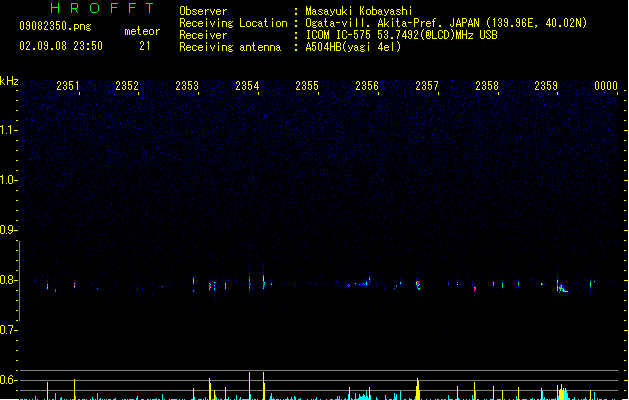Viewport: 629px width, 400px height.
Task: Click the A504HB(yagi 4el) antenna value
Action: (353, 47)
